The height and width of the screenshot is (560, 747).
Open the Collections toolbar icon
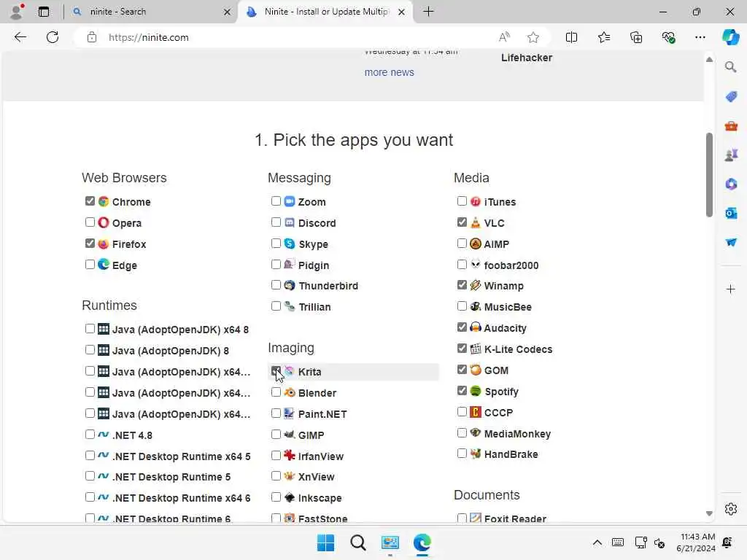pos(636,37)
